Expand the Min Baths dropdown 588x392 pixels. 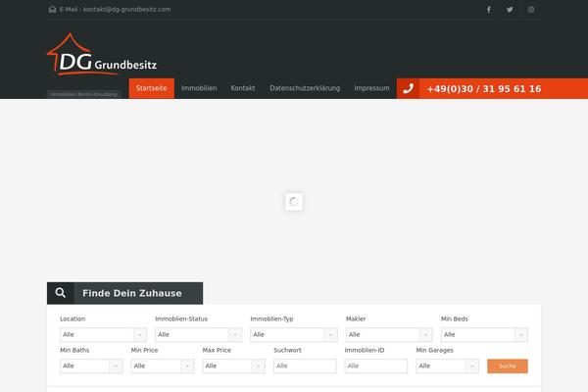pos(91,367)
